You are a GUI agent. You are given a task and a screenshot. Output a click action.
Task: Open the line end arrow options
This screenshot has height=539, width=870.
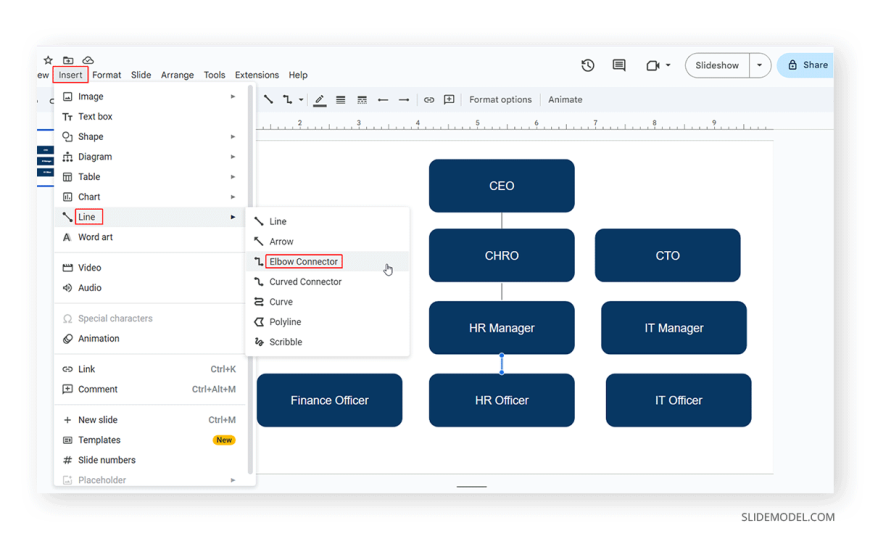pyautogui.click(x=404, y=100)
